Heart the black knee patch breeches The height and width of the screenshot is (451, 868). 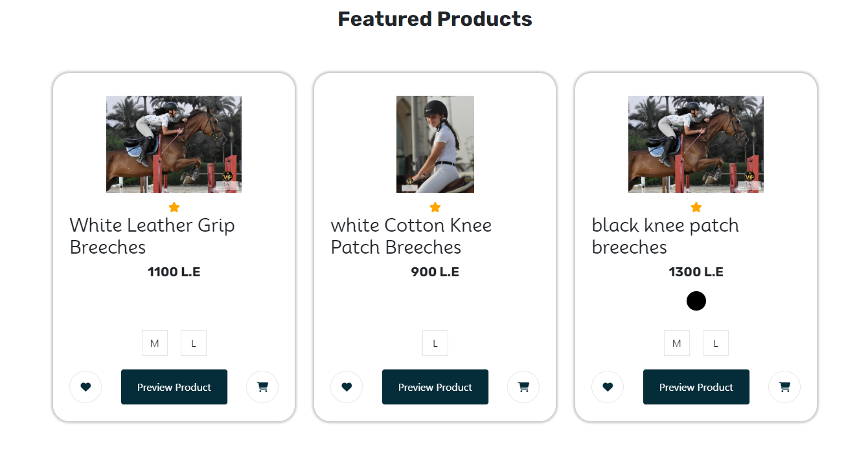(608, 387)
